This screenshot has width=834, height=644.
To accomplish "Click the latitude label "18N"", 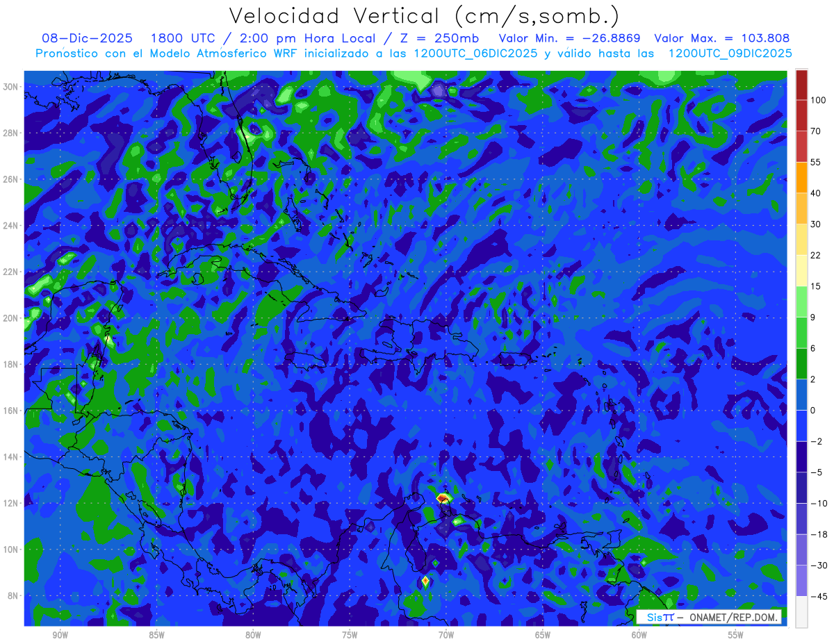I will [12, 365].
